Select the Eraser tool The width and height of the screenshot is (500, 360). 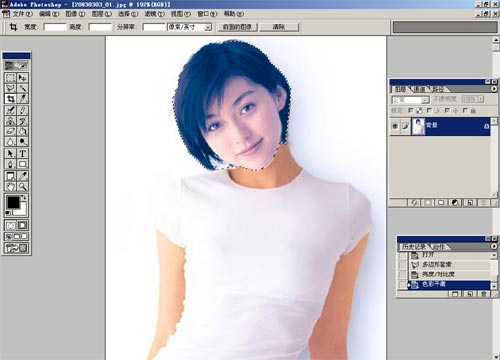coord(11,131)
